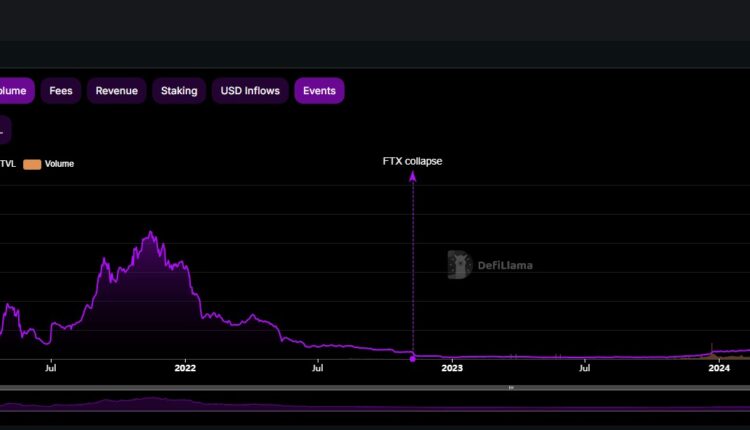Click the TVL peak on the chart
The image size is (750, 430).
click(x=151, y=233)
